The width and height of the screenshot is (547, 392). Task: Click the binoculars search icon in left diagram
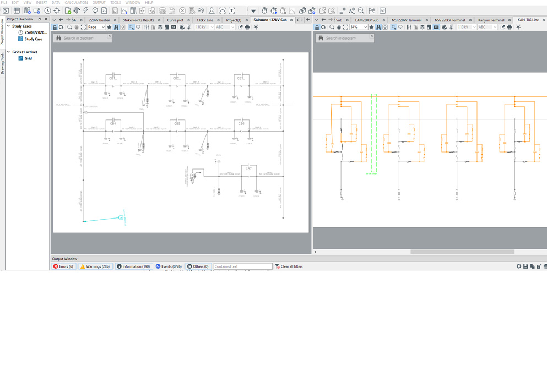point(116,27)
